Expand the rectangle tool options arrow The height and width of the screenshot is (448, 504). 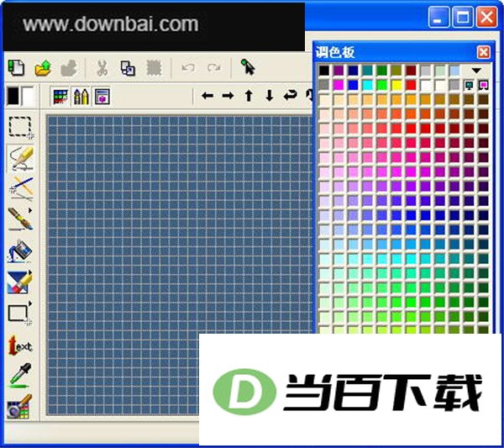(x=30, y=303)
